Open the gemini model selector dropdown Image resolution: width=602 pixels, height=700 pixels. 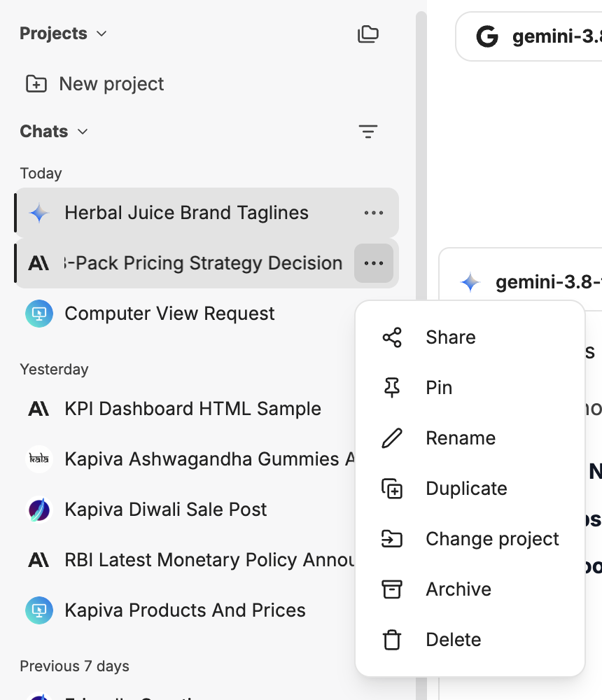[528, 36]
